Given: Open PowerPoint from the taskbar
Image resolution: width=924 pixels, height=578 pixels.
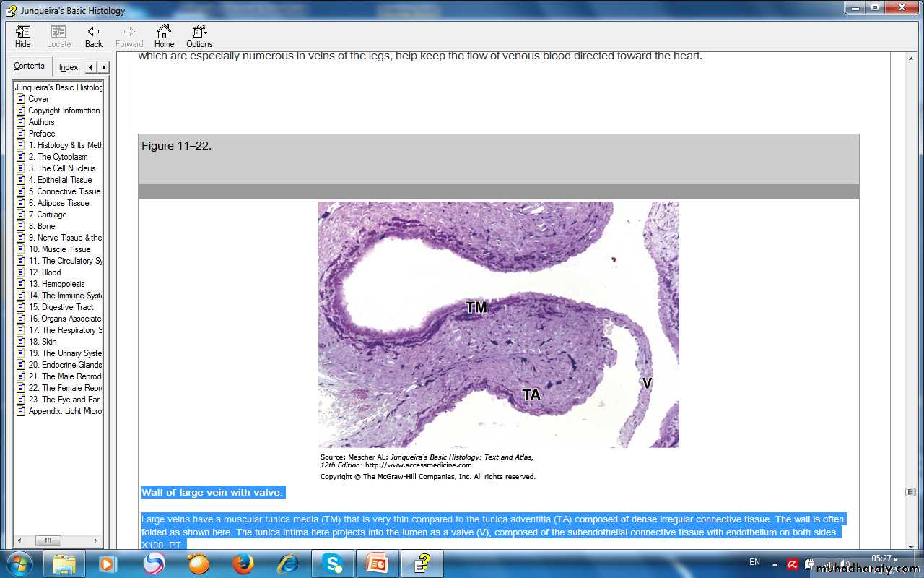Looking at the screenshot, I should coord(378,563).
